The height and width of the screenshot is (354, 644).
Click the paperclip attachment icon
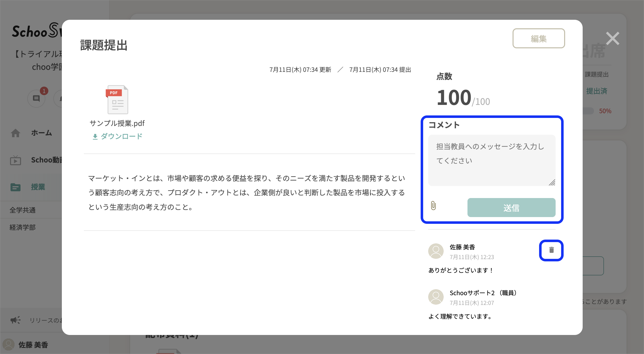[x=433, y=206]
